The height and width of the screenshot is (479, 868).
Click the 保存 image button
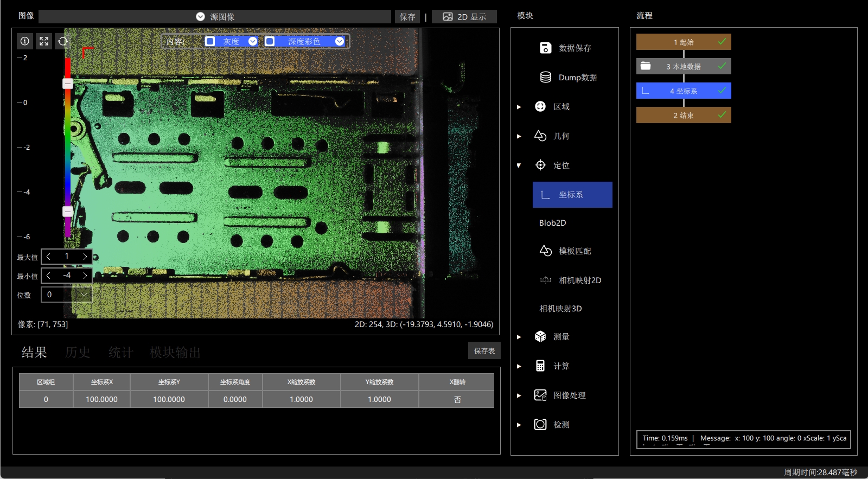pyautogui.click(x=407, y=17)
